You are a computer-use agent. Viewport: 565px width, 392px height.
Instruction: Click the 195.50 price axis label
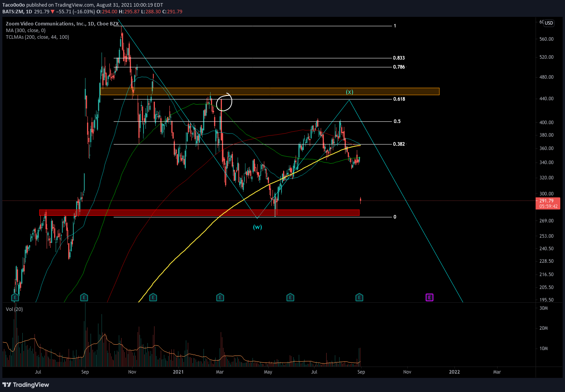[547, 300]
